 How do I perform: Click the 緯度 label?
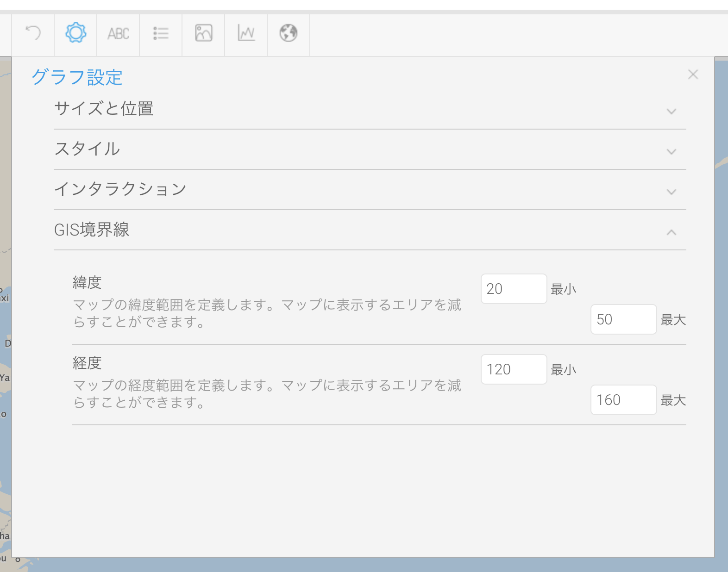(87, 282)
